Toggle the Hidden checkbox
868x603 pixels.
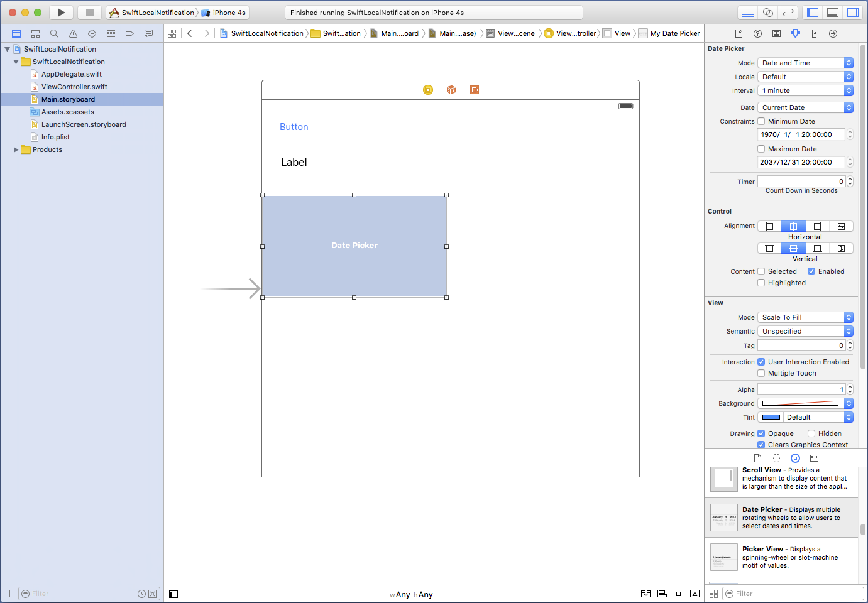(x=811, y=433)
